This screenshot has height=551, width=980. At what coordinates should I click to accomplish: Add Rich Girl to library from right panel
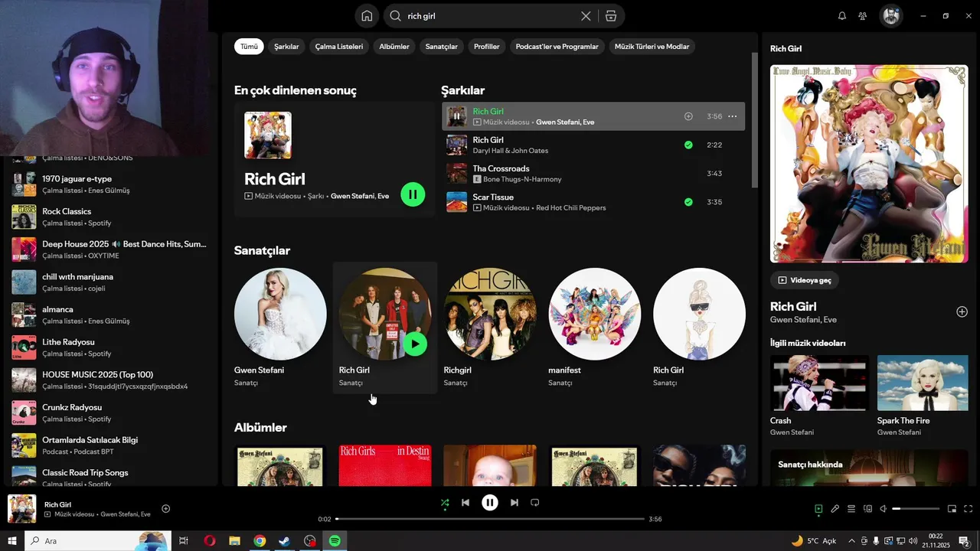point(962,311)
